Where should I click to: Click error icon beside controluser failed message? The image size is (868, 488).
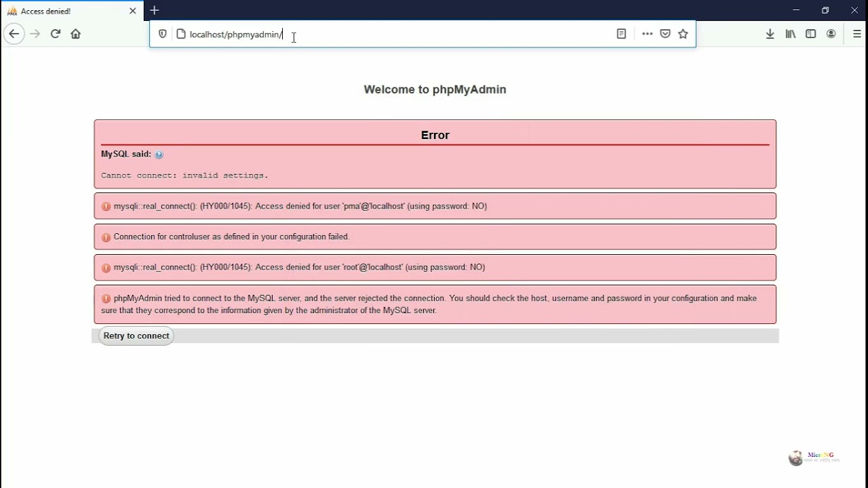click(x=106, y=237)
